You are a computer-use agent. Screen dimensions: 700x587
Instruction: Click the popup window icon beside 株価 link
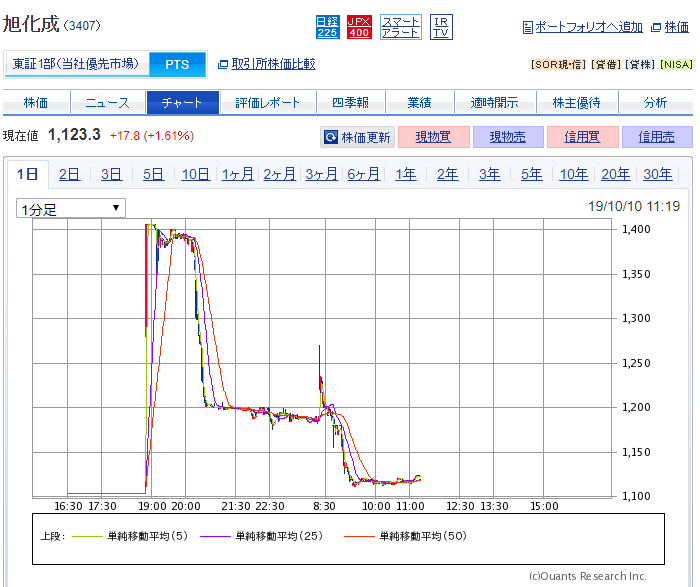coord(656,28)
